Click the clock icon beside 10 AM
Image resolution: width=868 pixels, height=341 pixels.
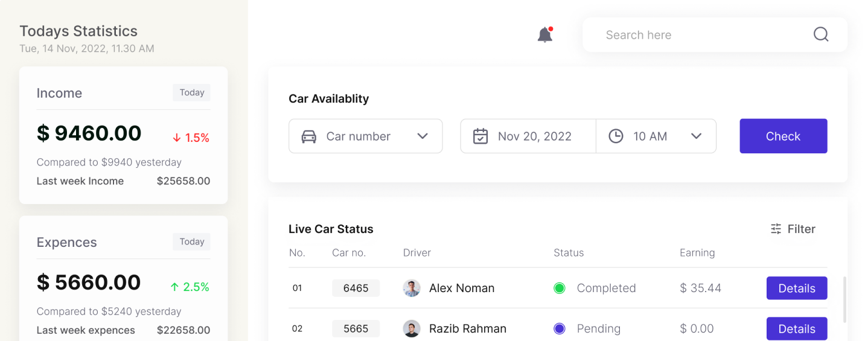[x=616, y=136]
